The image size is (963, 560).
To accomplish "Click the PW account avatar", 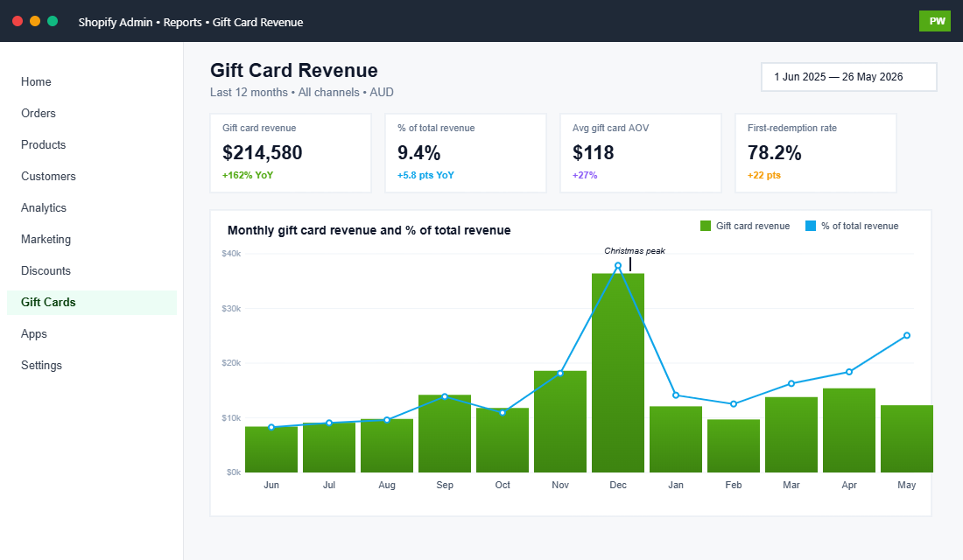I will pos(935,21).
